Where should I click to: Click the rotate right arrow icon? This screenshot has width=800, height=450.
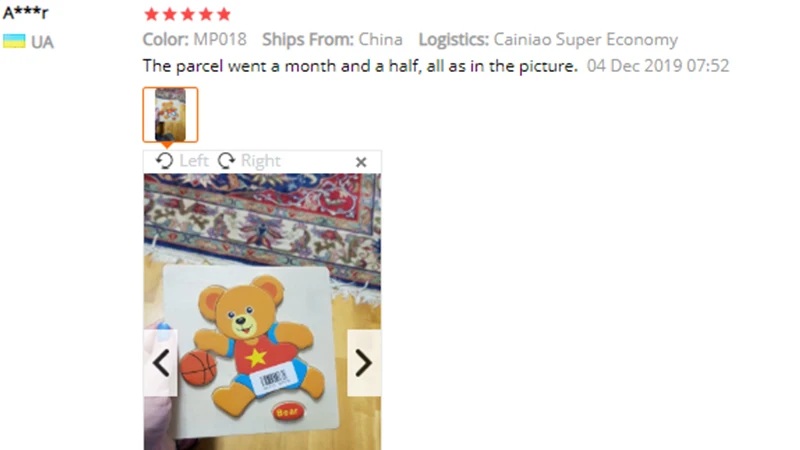[226, 161]
